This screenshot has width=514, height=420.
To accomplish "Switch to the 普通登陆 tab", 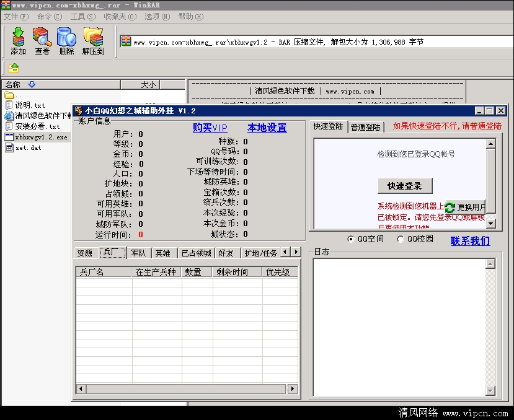I will 366,127.
